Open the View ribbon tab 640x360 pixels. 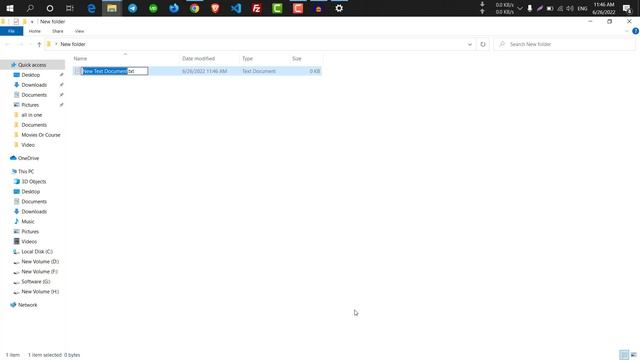click(x=79, y=31)
